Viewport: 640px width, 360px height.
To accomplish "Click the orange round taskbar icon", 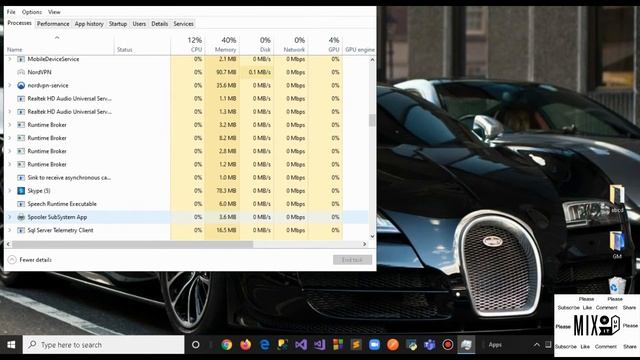I will 393,345.
